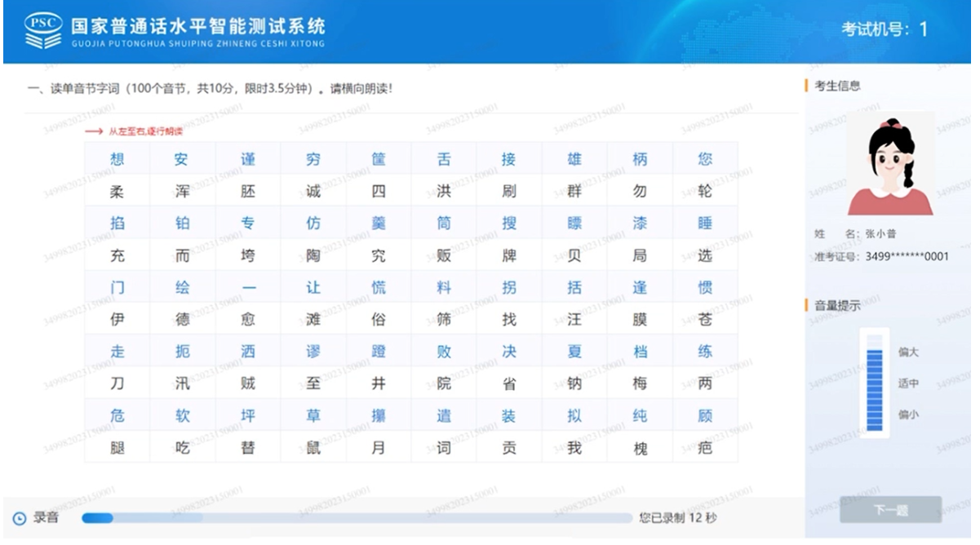Select the character 您 in first row
Screen dimensions: 980x545
pos(705,159)
